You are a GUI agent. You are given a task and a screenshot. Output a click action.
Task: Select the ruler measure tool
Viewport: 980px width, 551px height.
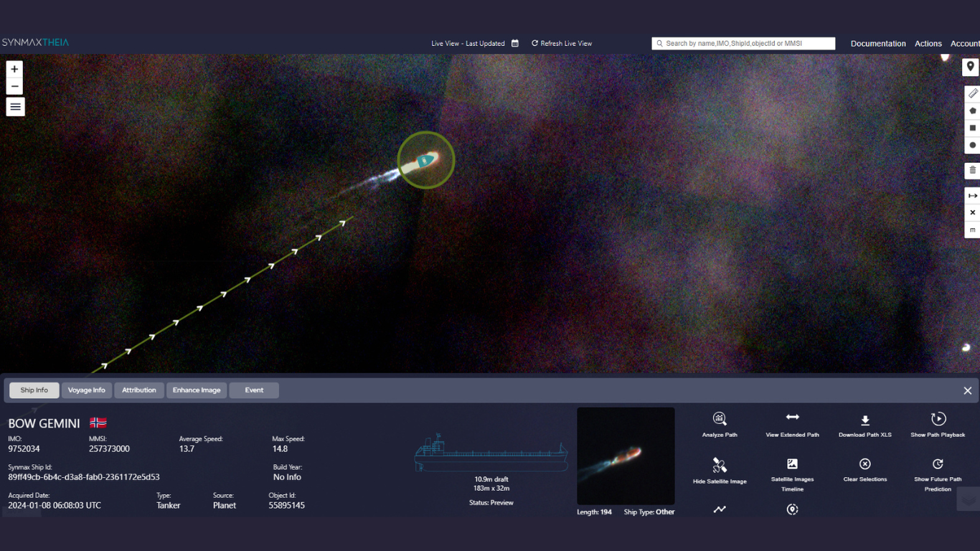coord(972,93)
